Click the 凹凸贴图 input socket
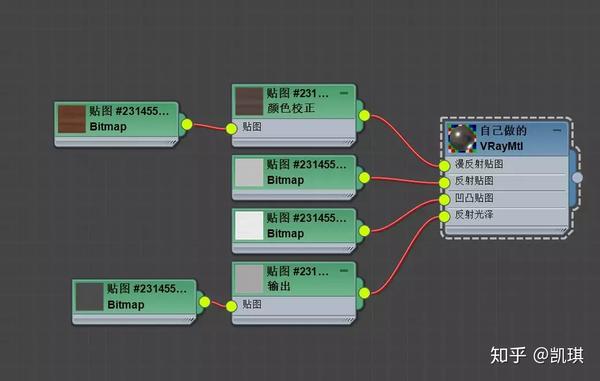The height and width of the screenshot is (381, 600). point(444,200)
